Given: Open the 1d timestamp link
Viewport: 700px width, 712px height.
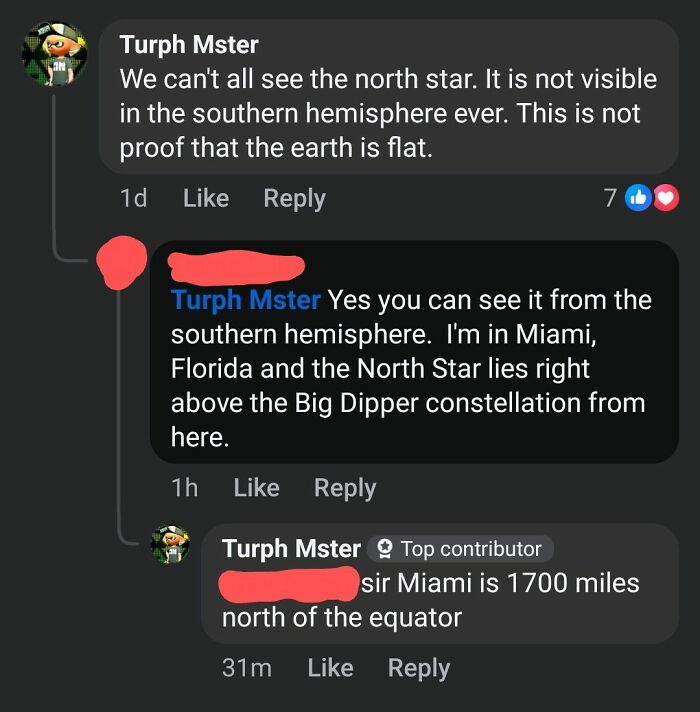Looking at the screenshot, I should [x=133, y=198].
